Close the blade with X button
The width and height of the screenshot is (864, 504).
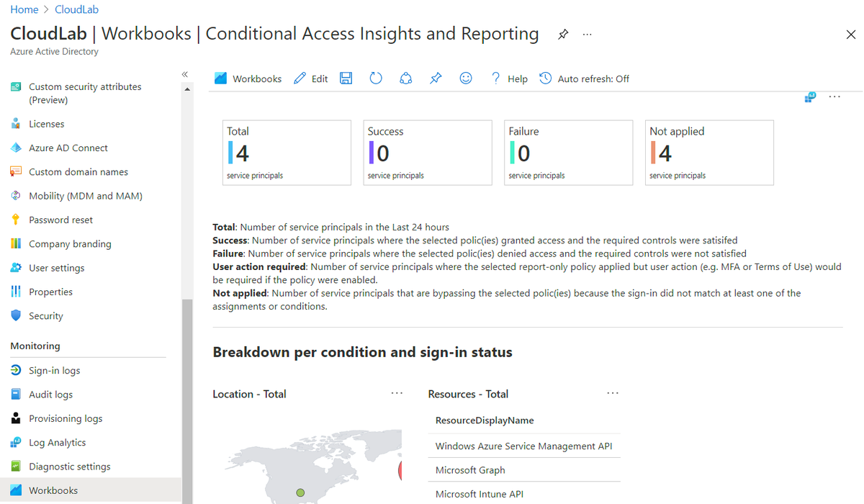[850, 35]
